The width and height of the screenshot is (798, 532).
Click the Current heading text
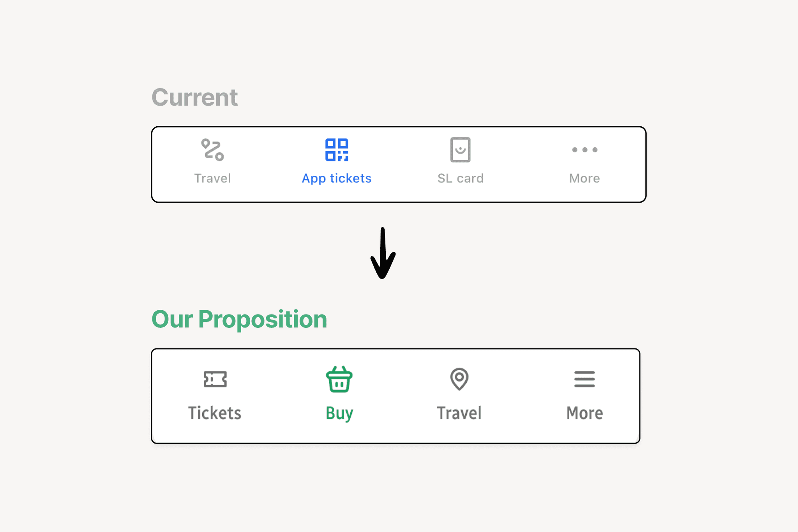point(194,97)
